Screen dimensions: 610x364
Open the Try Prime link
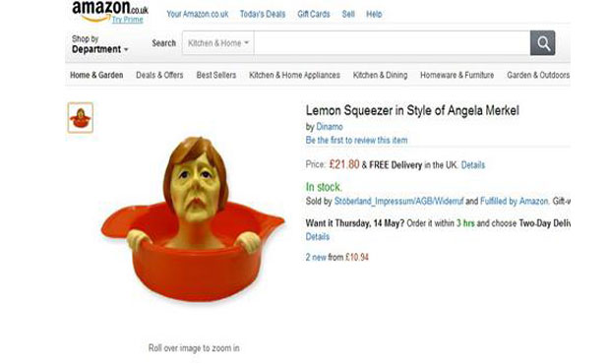[128, 20]
